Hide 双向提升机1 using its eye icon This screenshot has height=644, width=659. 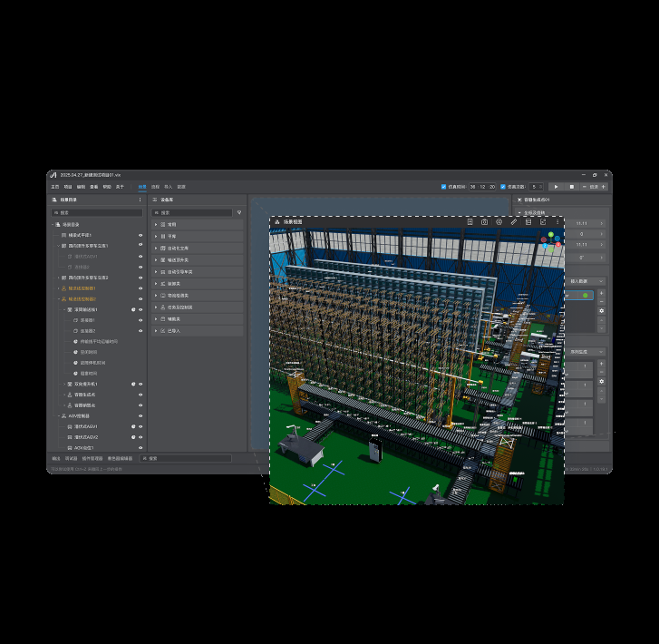141,384
